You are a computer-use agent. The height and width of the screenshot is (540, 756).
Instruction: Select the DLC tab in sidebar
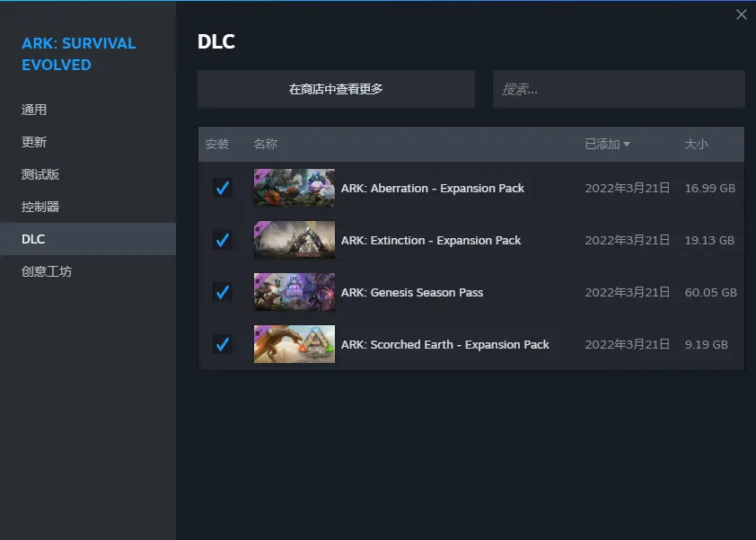[88, 239]
